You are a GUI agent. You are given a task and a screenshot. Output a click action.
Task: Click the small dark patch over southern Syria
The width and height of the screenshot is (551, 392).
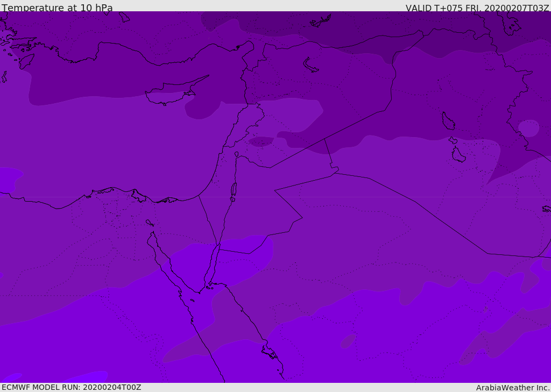pos(261,141)
